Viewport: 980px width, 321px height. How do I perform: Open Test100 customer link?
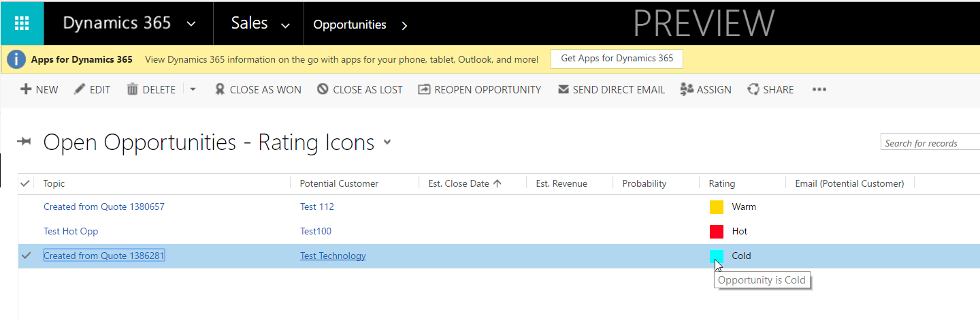pyautogui.click(x=316, y=231)
